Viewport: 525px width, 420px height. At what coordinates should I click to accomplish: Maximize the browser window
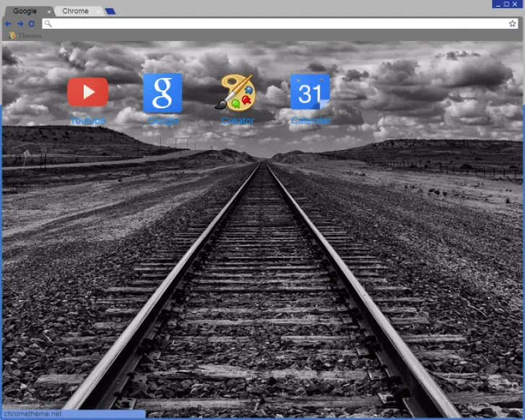click(506, 4)
